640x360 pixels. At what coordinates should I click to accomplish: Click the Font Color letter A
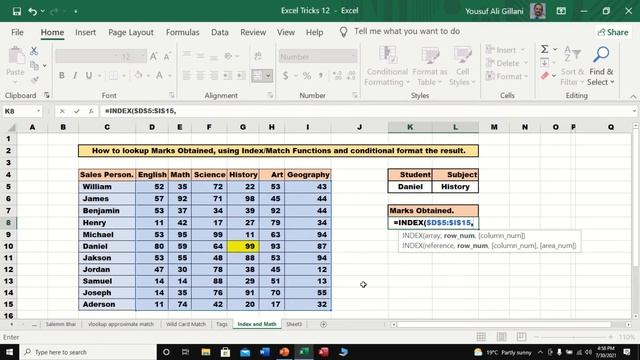(x=160, y=76)
